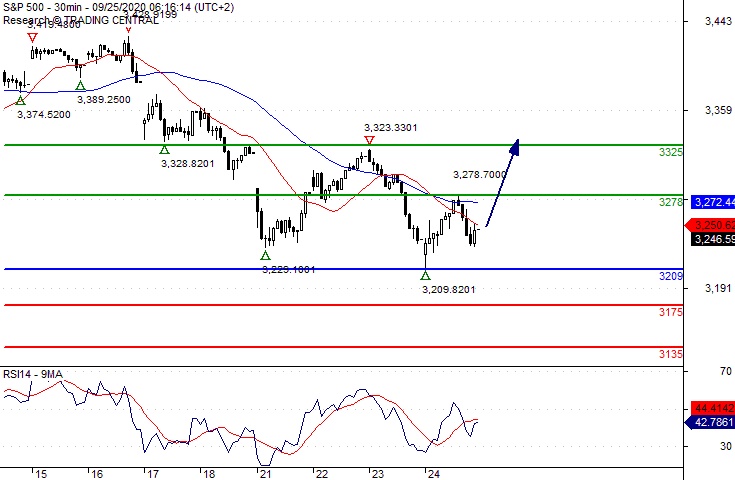The image size is (735, 480).
Task: Click the Research Trading Central label
Action: (x=81, y=20)
